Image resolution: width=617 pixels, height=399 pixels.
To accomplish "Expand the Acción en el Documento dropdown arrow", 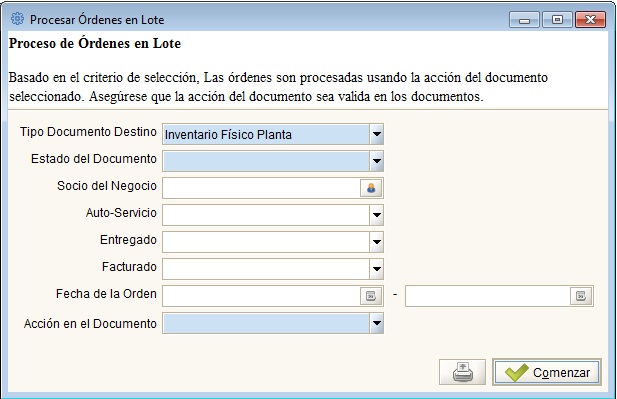I will pos(377,323).
